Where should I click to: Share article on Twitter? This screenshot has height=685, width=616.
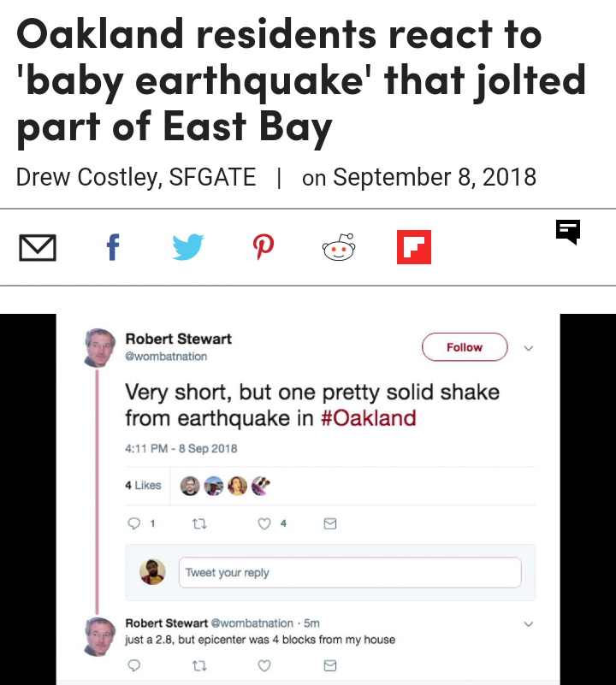click(x=187, y=248)
